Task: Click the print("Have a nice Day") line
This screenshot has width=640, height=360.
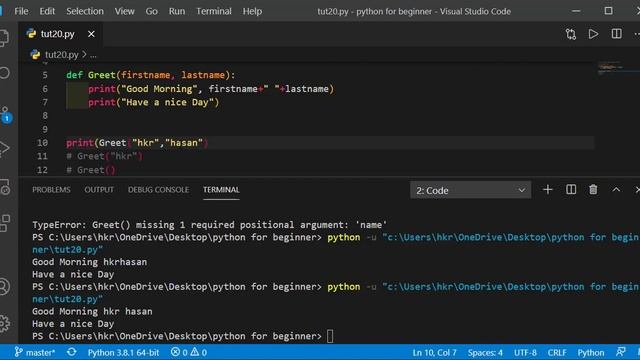Action: 153,102
